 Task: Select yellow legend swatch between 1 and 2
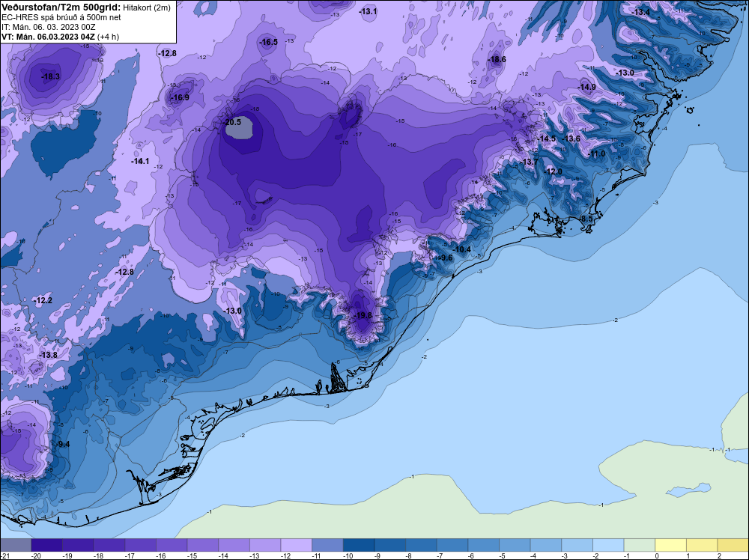tap(702, 545)
